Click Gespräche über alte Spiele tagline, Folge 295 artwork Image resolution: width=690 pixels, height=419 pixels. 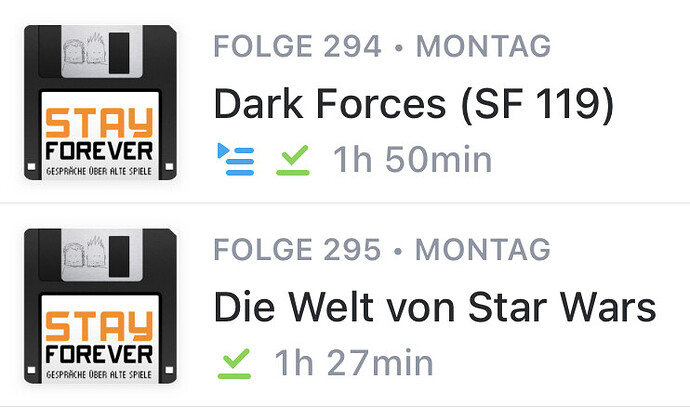pyautogui.click(x=99, y=375)
